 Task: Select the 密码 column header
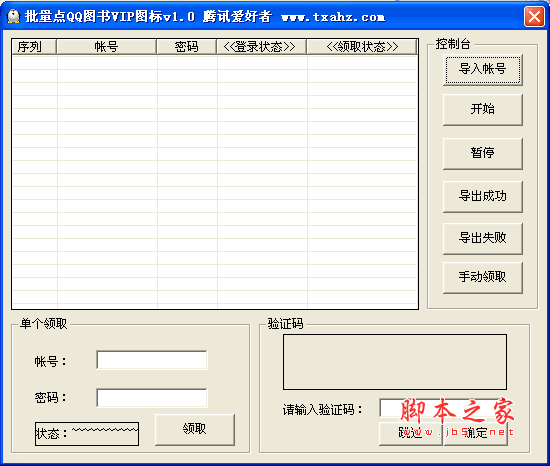(186, 47)
